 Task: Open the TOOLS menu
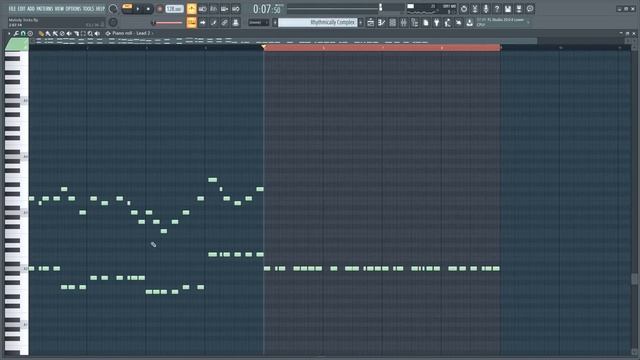pos(88,8)
